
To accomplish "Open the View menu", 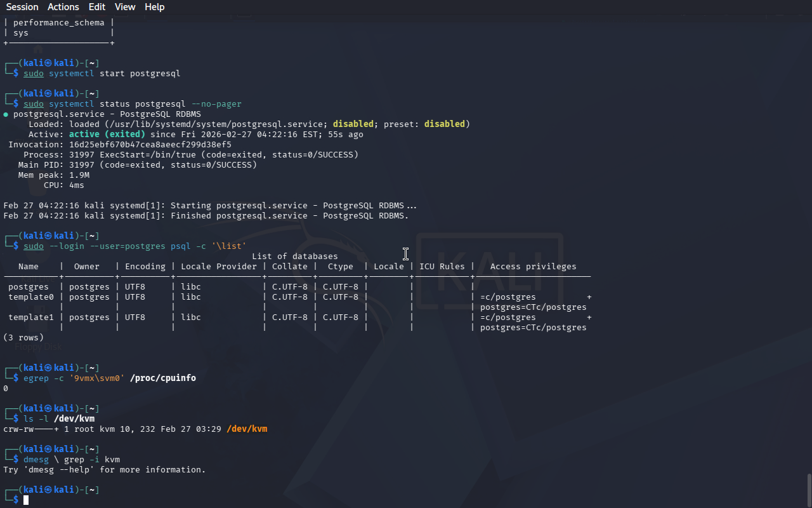I will click(125, 7).
